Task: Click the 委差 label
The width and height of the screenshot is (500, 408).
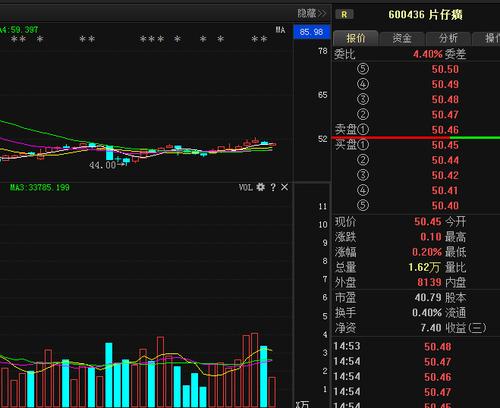Action: pyautogui.click(x=455, y=54)
